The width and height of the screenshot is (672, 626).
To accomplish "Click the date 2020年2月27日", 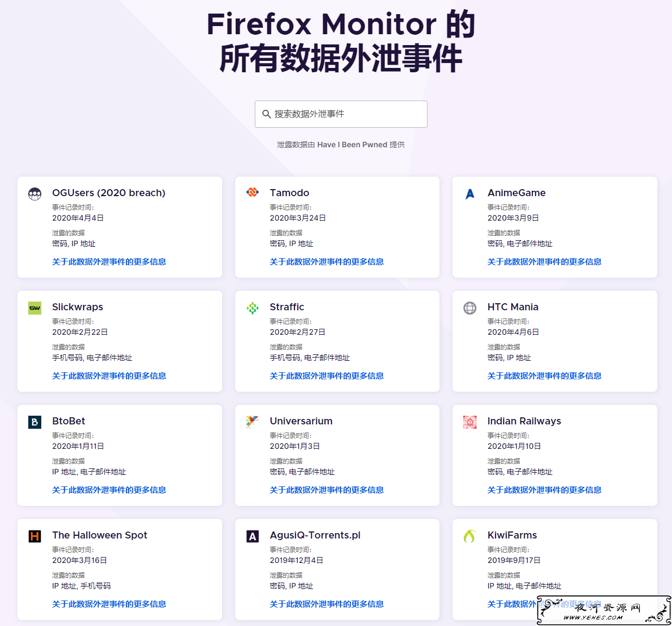I will 298,332.
